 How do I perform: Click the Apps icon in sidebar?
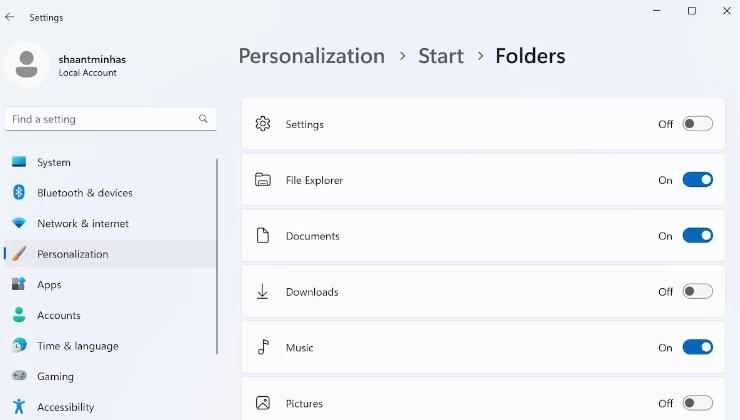tap(19, 284)
